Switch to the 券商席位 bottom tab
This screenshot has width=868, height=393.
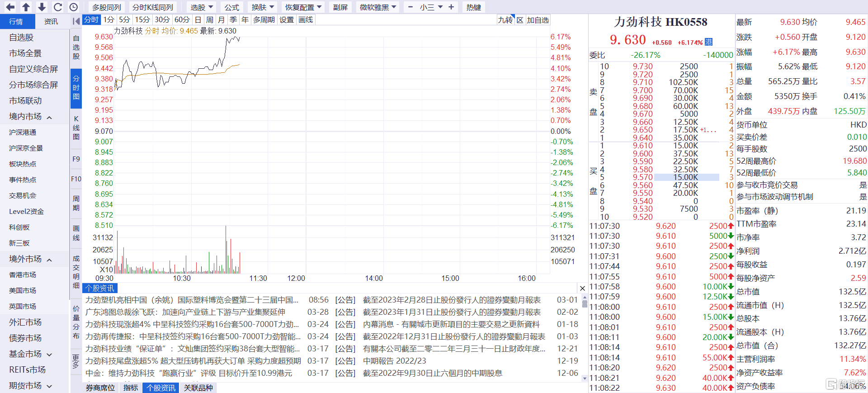100,388
